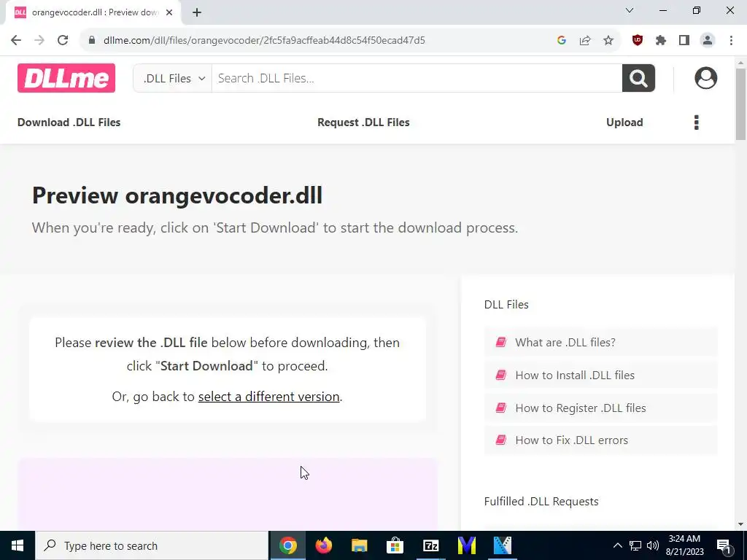This screenshot has width=747, height=560.
Task: Click the address bar URL
Action: point(264,40)
